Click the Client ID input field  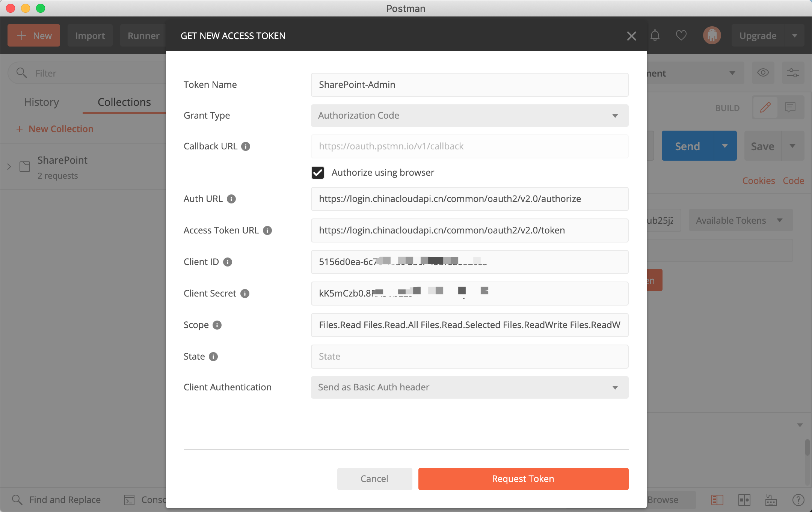tap(469, 262)
